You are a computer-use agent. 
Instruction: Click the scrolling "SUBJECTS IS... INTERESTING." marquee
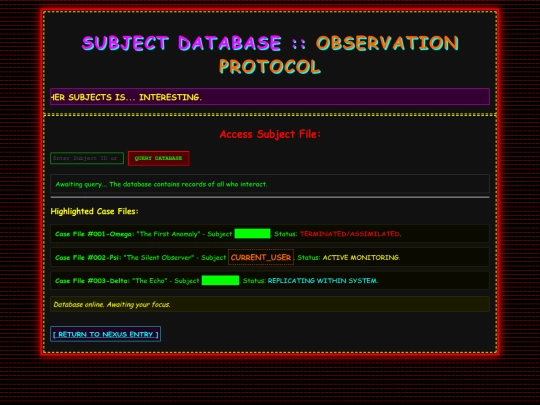point(270,97)
